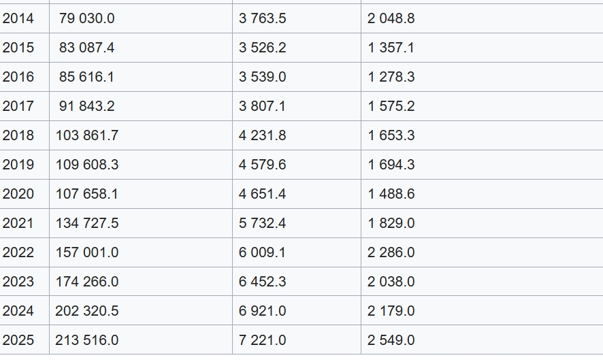Click the 4 579.6 table value
The width and height of the screenshot is (603, 364).
pos(263,165)
